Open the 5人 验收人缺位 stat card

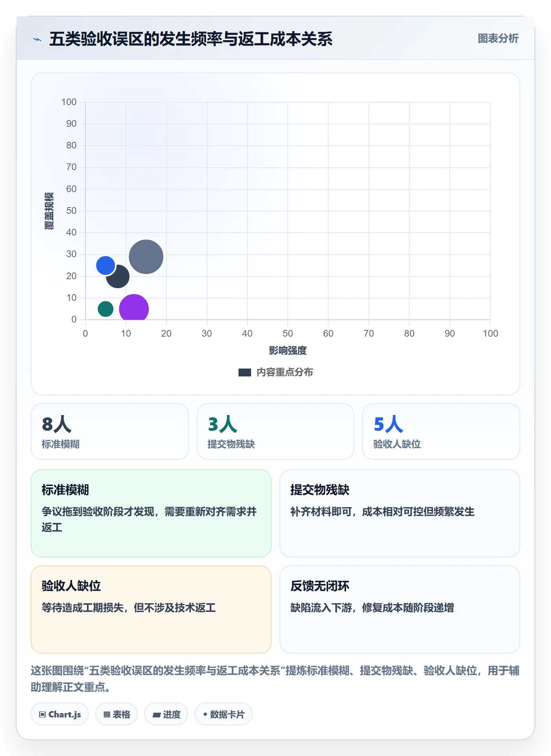pos(441,432)
